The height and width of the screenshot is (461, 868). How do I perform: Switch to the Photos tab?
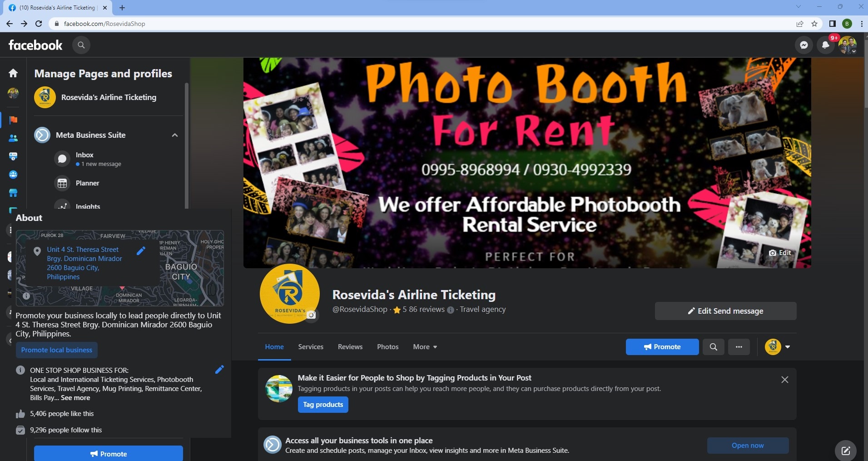pos(388,347)
